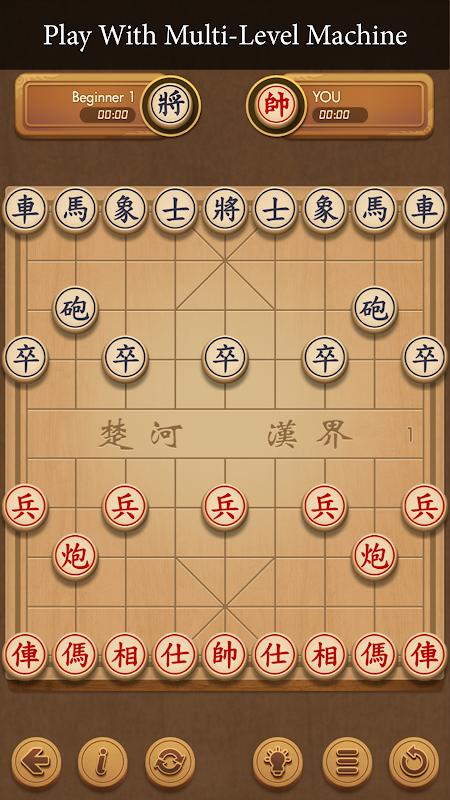Screen dimensions: 450x800
Task: Click the swap sides circular arrows icon
Action: (x=170, y=763)
